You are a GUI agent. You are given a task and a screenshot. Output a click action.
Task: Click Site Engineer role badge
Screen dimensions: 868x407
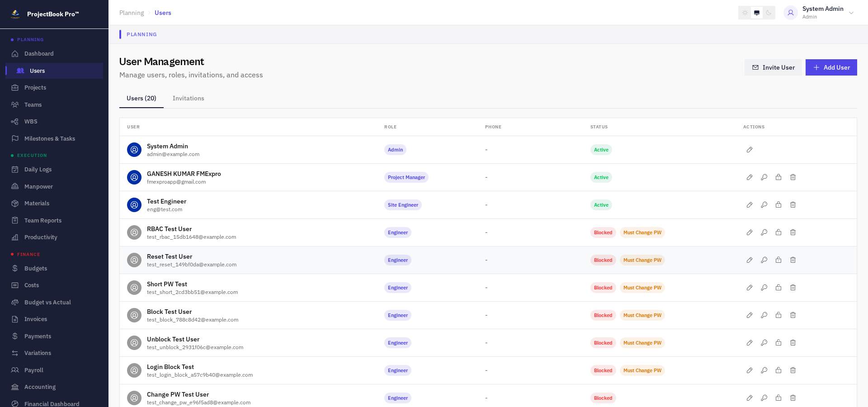(403, 205)
